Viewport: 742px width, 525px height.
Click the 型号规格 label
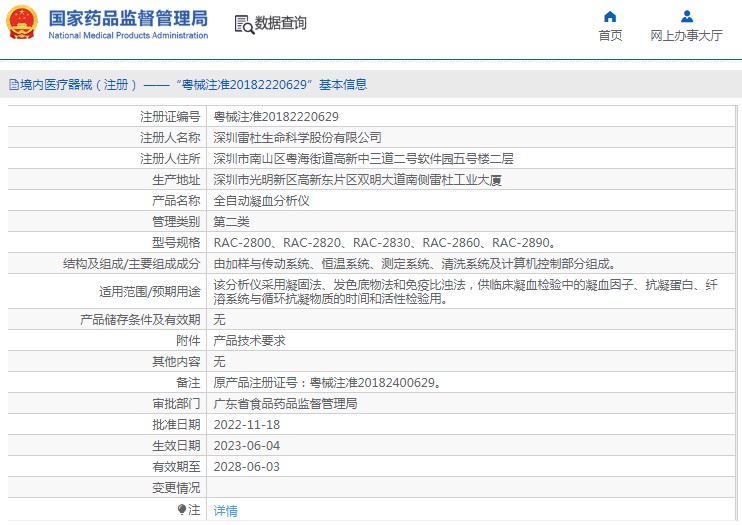[176, 243]
